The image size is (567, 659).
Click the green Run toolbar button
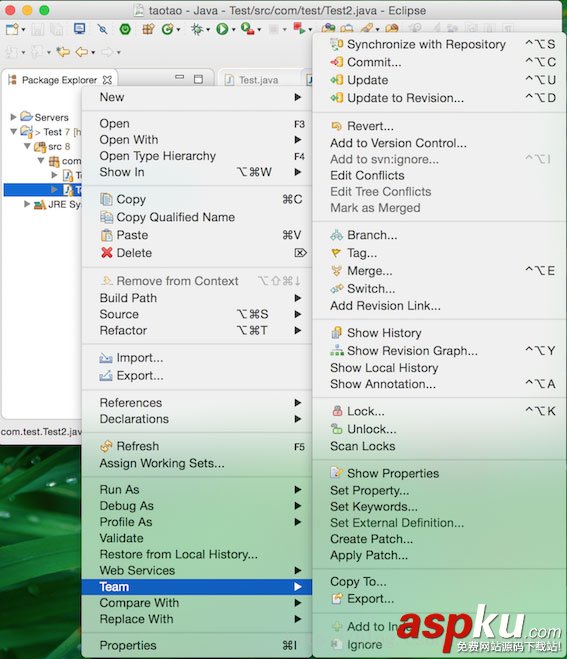222,29
